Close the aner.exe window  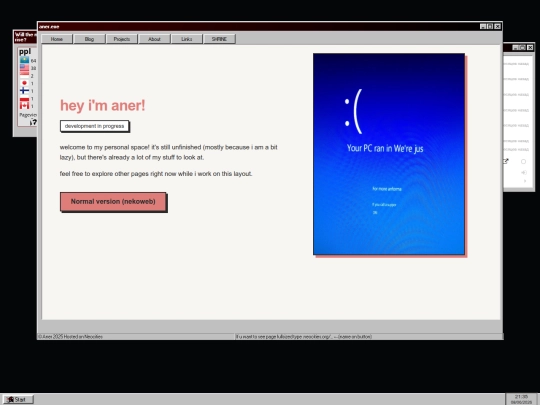coord(497,27)
